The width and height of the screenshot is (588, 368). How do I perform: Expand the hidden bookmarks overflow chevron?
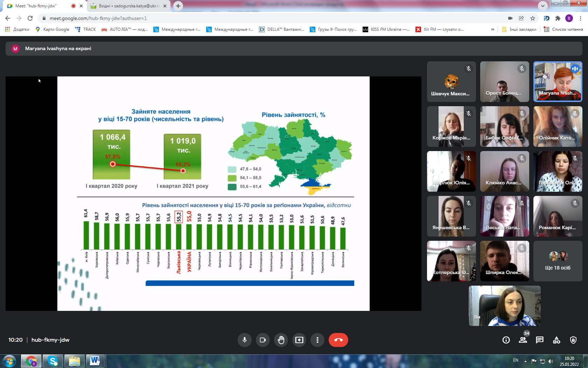tap(493, 29)
